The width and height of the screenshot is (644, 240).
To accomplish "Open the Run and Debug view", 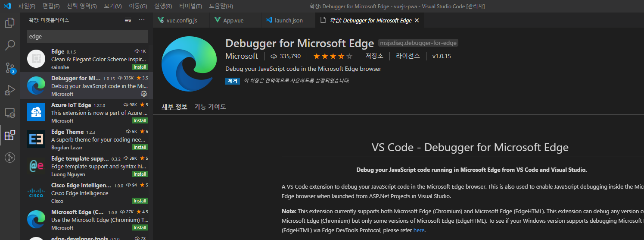I will [x=9, y=90].
